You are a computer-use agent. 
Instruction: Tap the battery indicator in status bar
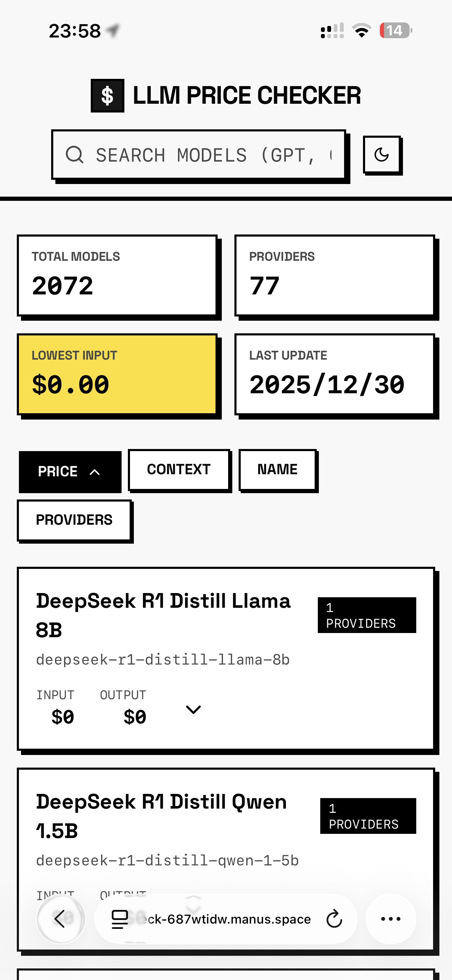pos(395,30)
